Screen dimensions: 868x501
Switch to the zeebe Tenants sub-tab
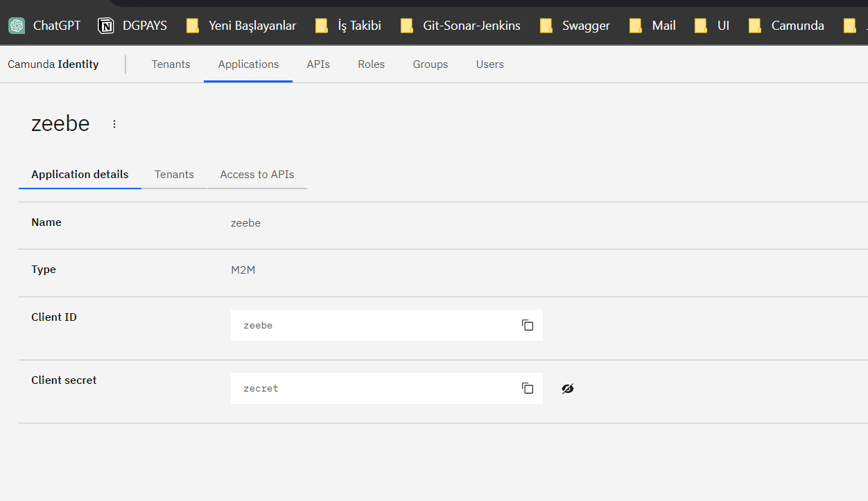[x=174, y=175]
